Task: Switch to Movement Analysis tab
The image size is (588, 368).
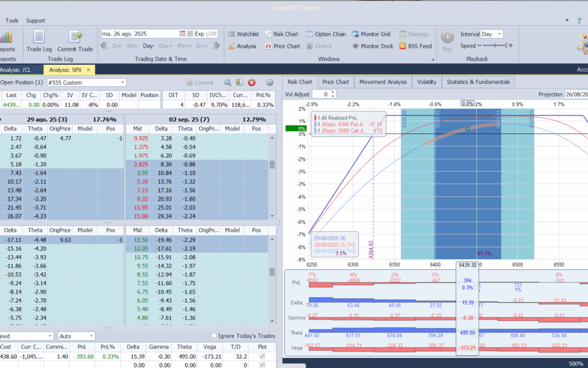Action: 383,82
